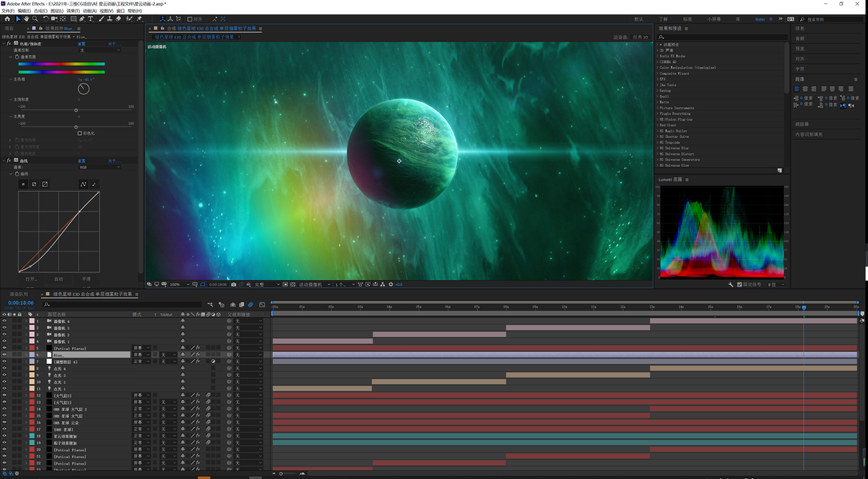This screenshot has height=479, width=868.
Task: Click the 平滑 button under curves
Action: pyautogui.click(x=86, y=279)
